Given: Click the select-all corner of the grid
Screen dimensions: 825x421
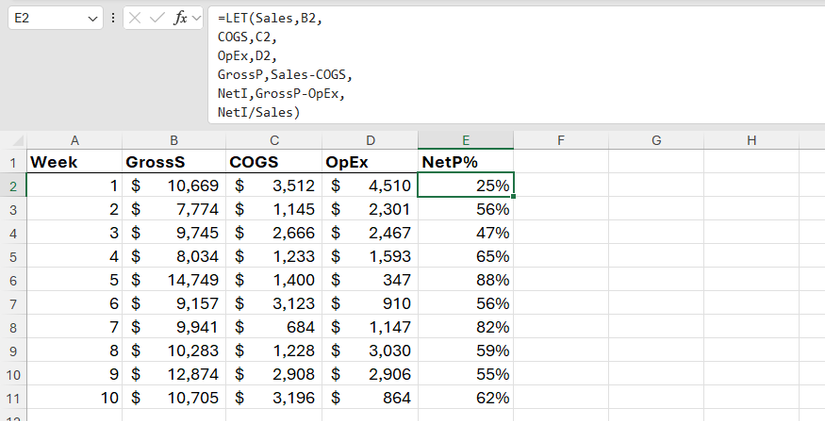Looking at the screenshot, I should coord(13,140).
